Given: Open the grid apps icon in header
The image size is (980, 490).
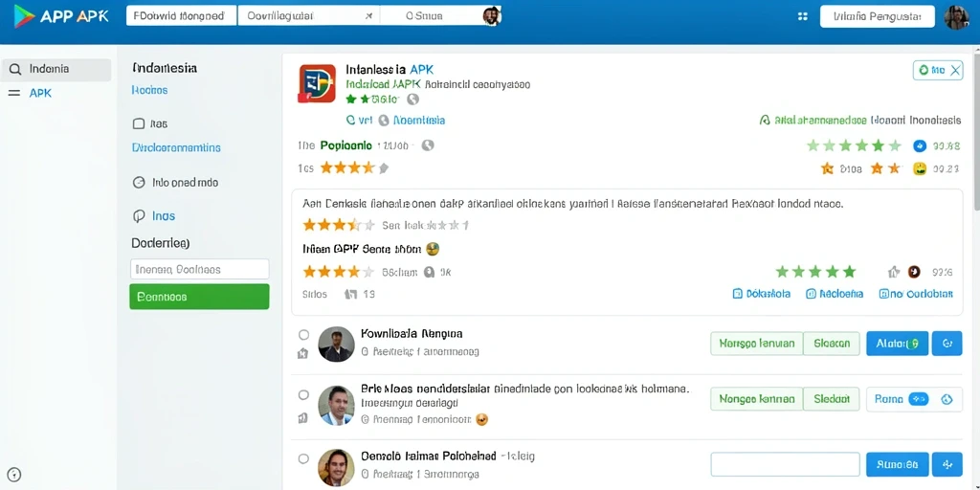Looking at the screenshot, I should (x=803, y=16).
